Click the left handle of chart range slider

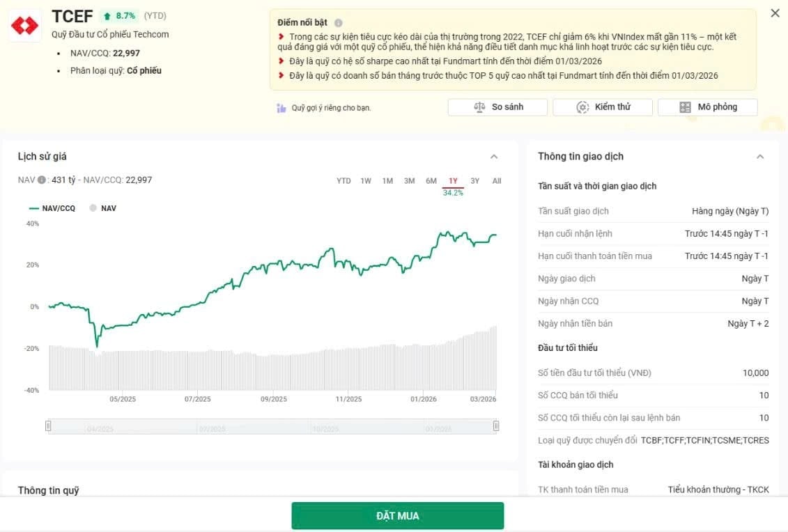coord(48,425)
